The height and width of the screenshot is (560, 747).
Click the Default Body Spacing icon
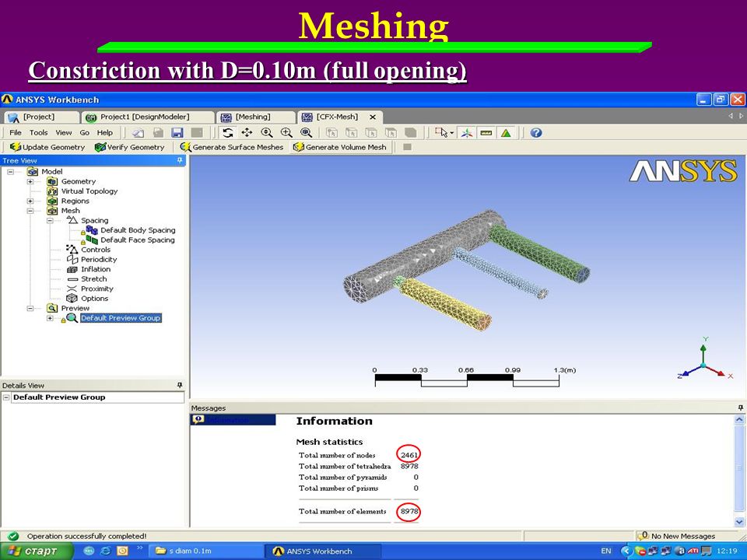coord(92,230)
